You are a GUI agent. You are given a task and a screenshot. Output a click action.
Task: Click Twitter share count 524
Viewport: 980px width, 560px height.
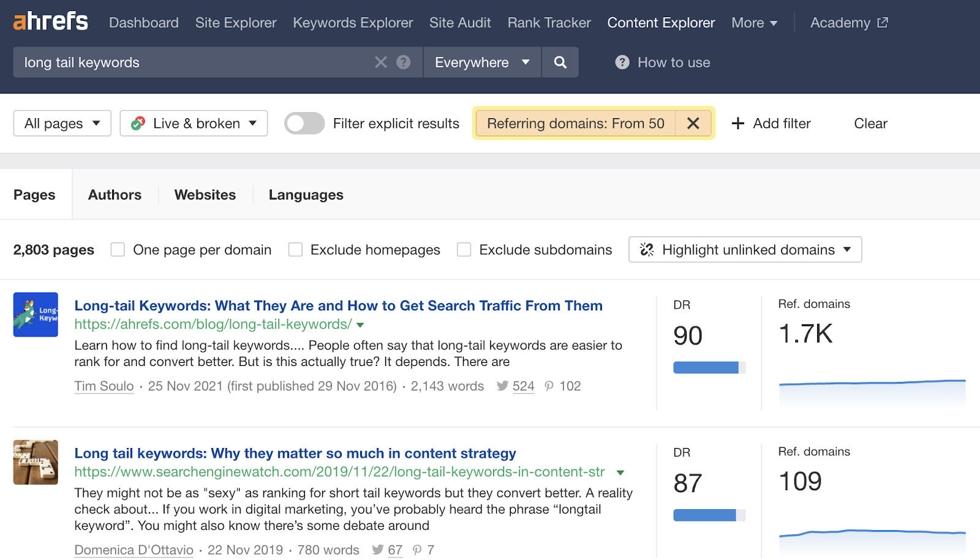(522, 386)
